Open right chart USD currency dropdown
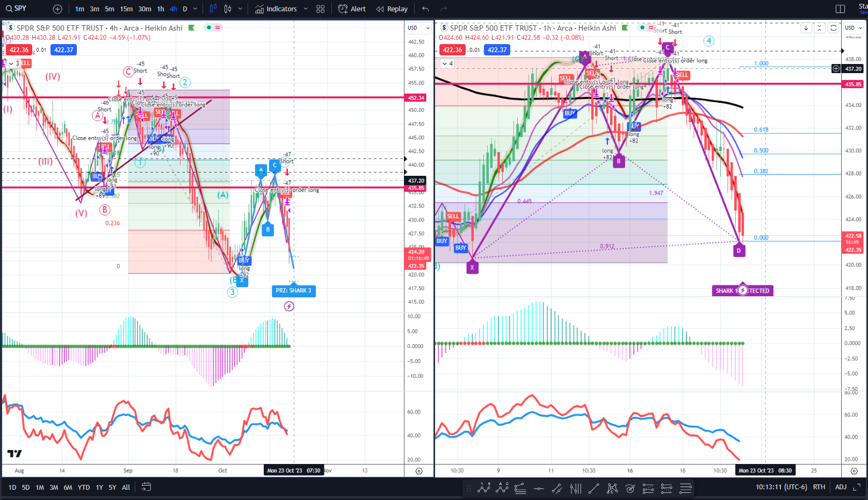This screenshot has height=500, width=868. point(852,28)
